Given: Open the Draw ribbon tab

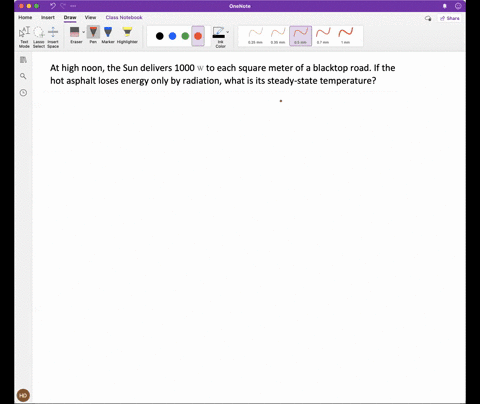Looking at the screenshot, I should click(x=70, y=17).
